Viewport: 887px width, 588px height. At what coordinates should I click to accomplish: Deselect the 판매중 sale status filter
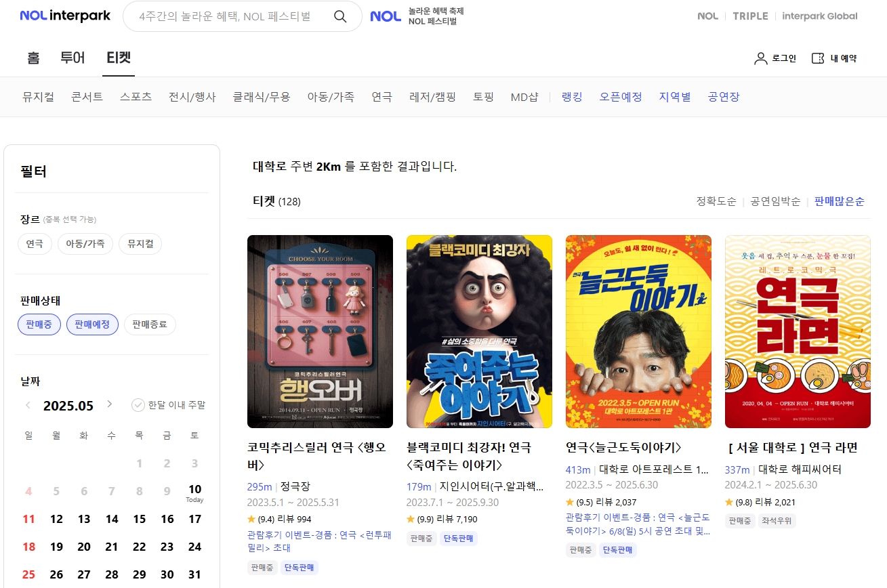[39, 324]
